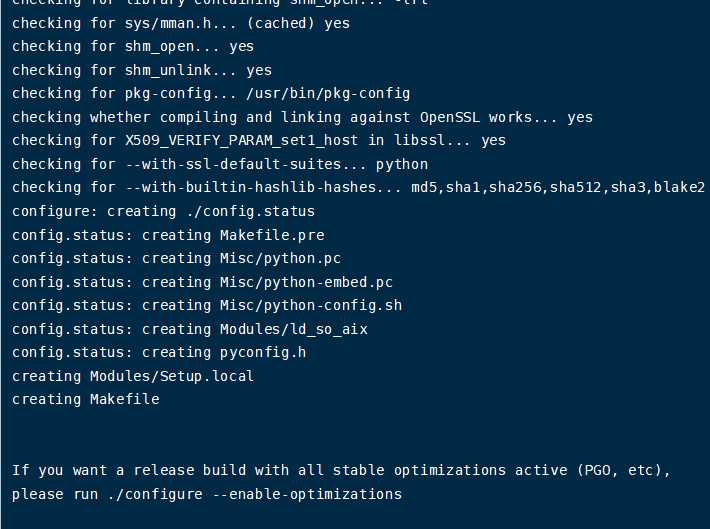Click the 'Modules/ld_so_aix' line
The width and height of the screenshot is (710, 529).
[190, 329]
